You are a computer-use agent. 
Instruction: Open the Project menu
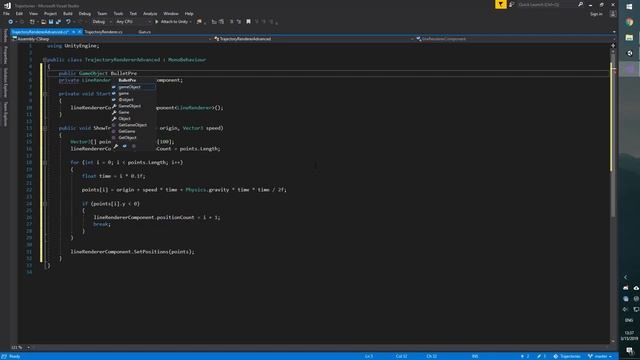(x=50, y=13)
